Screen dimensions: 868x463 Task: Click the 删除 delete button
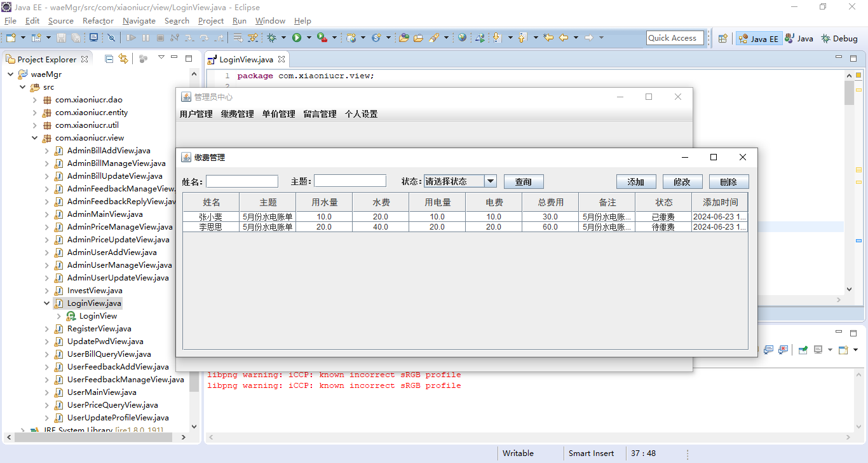pyautogui.click(x=729, y=182)
